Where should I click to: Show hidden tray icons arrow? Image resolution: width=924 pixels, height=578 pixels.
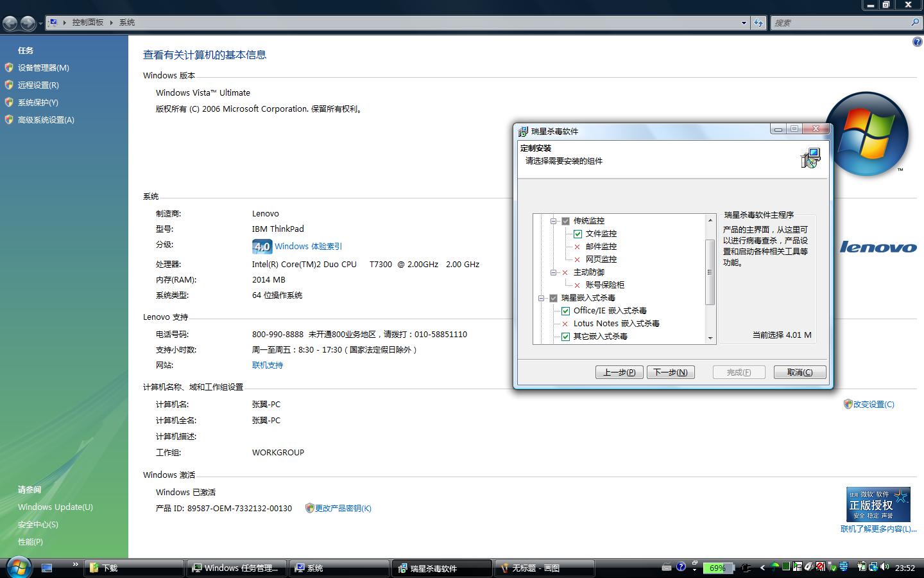762,568
